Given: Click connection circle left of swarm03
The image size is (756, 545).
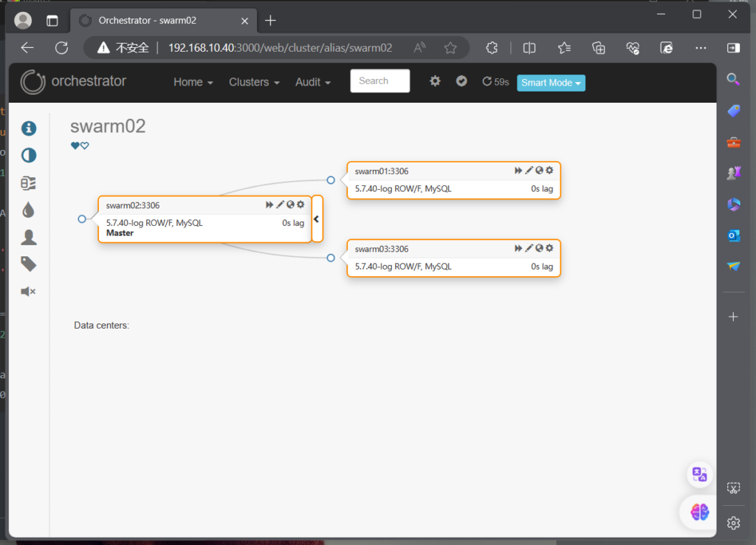Looking at the screenshot, I should (x=331, y=258).
